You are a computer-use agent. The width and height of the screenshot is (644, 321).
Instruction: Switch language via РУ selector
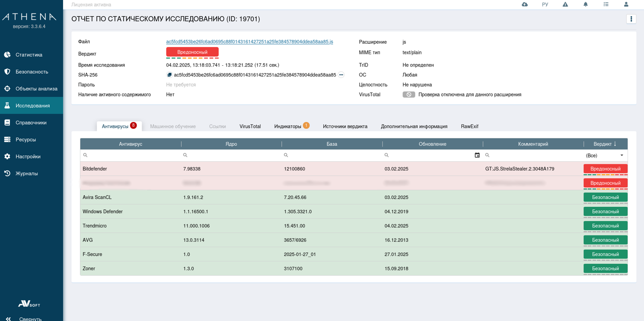(545, 4)
